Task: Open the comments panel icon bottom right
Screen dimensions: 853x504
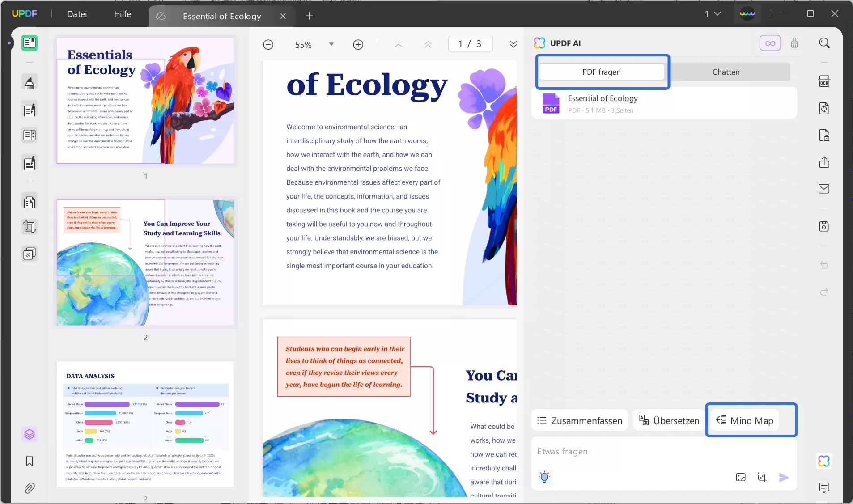Action: pyautogui.click(x=824, y=487)
